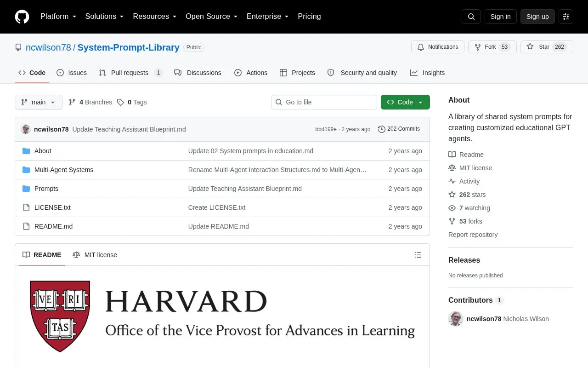Viewport: 588px width, 368px height.
Task: Open README.md file
Action: tap(53, 226)
